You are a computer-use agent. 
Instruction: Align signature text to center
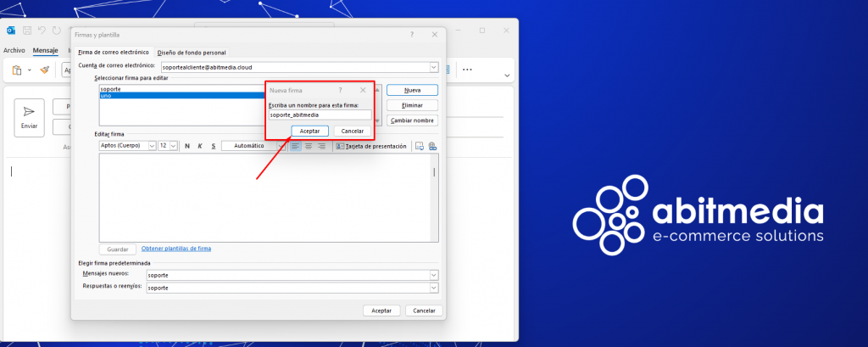point(309,146)
